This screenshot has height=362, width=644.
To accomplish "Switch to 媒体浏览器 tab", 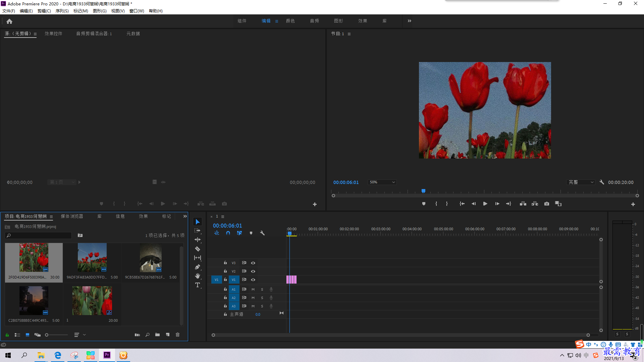I will point(72,216).
